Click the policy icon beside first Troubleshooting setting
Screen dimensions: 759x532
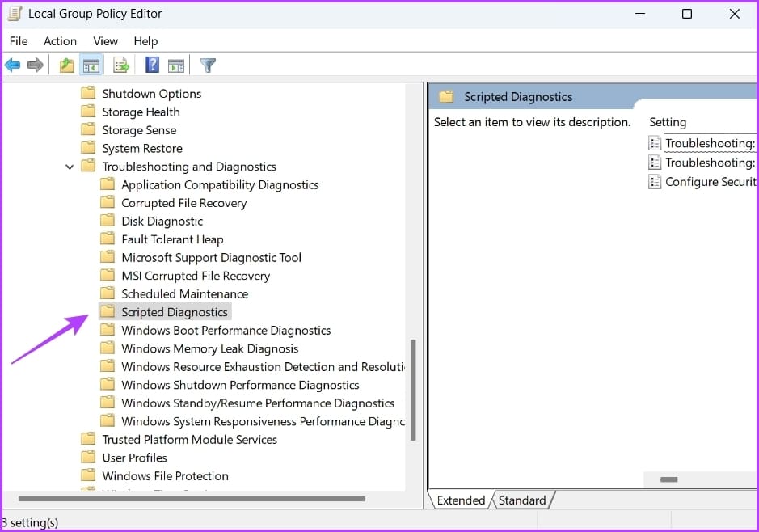655,143
